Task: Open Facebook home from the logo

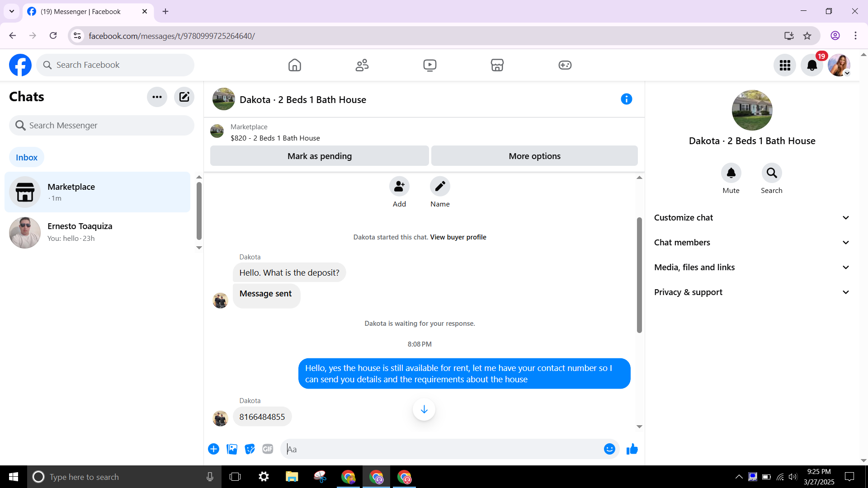Action: [x=20, y=65]
